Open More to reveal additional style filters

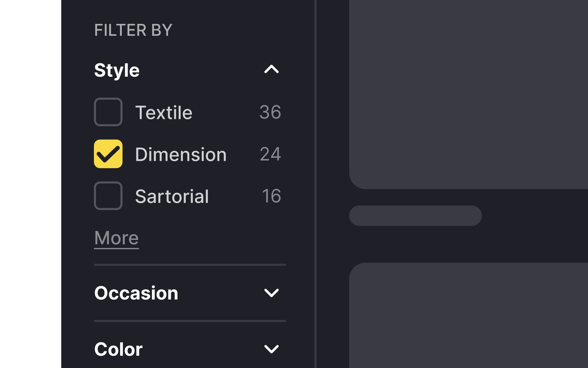click(x=116, y=238)
